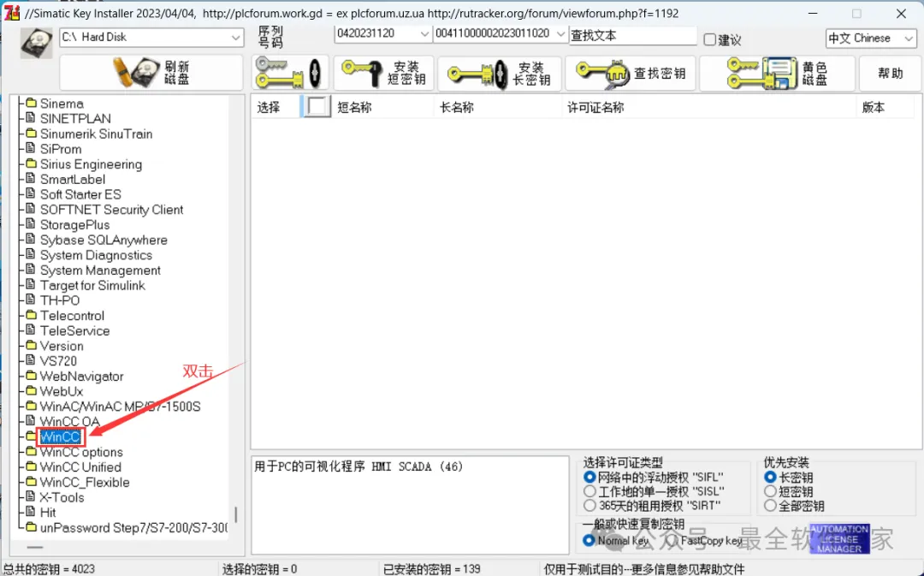Click the WebNavigator folder icon

[32, 376]
